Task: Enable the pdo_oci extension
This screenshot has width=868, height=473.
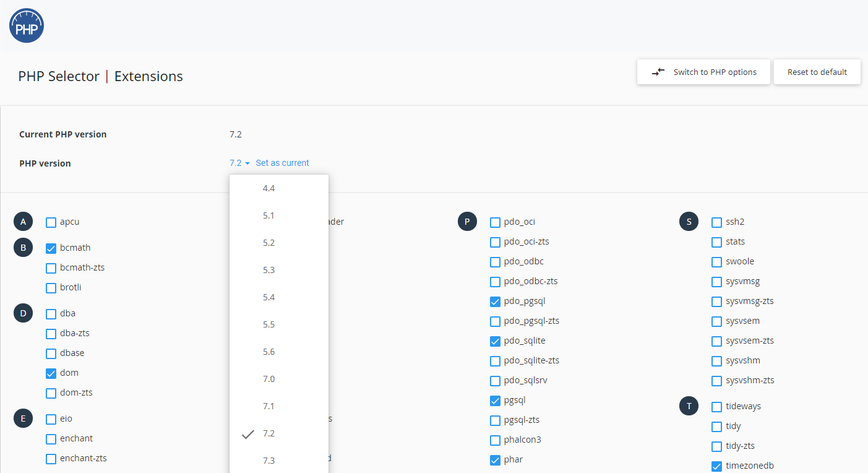Action: pos(495,222)
